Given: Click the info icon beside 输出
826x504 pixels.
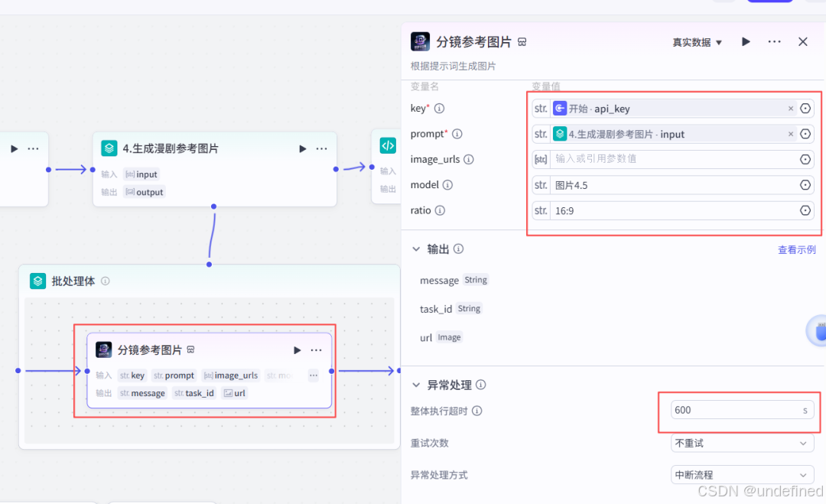Looking at the screenshot, I should click(x=459, y=249).
